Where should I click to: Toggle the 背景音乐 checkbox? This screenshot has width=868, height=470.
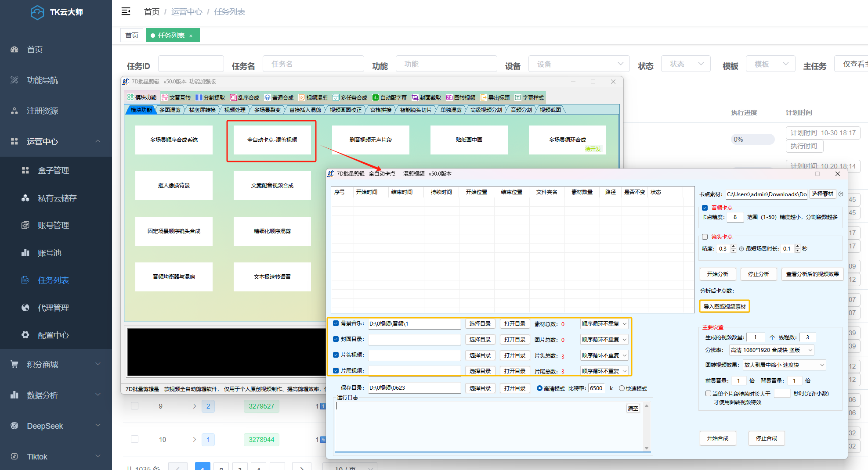click(x=336, y=323)
